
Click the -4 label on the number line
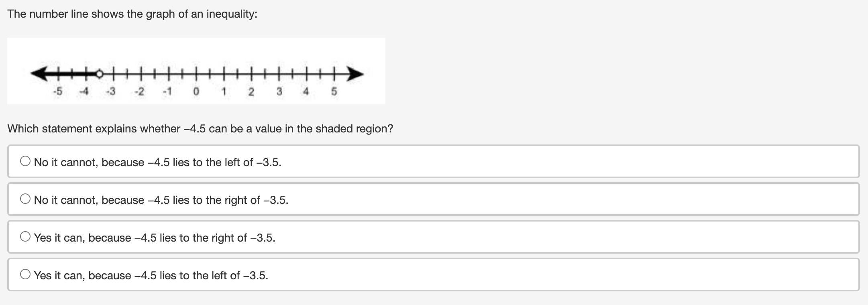pos(84,91)
